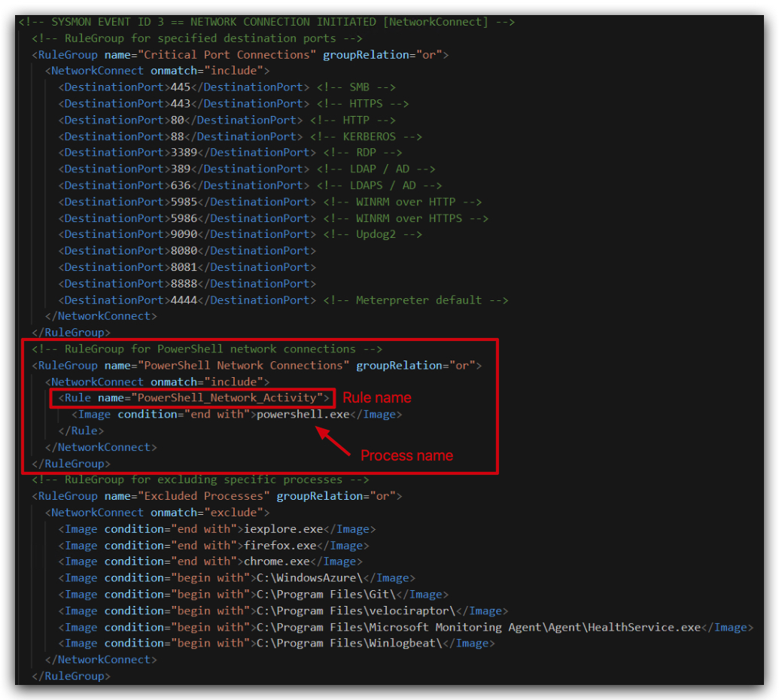
Task: Select the destination port value 5985
Action: 184,202
